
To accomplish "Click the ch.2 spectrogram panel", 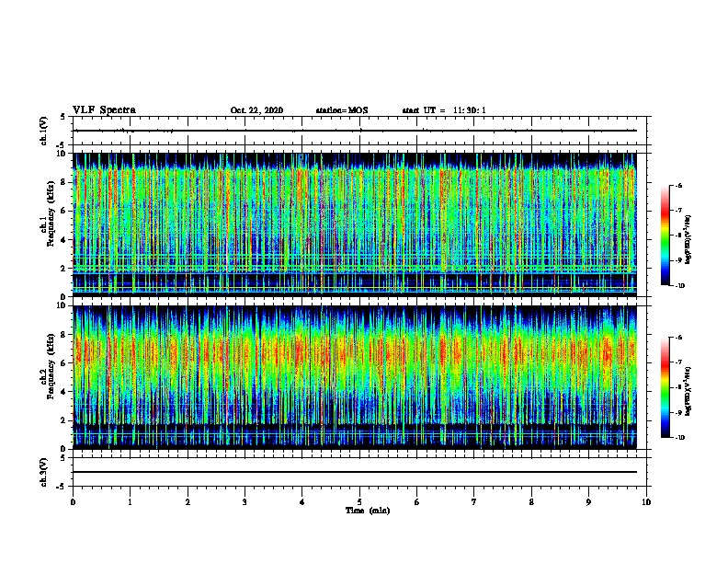I will pos(355,377).
